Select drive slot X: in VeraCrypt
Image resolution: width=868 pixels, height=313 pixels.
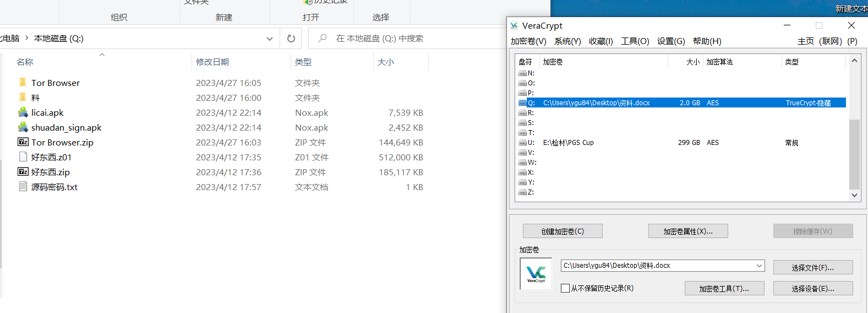[x=526, y=172]
